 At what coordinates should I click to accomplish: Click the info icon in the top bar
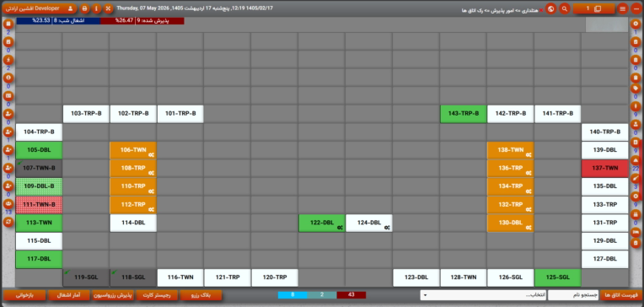(x=96, y=8)
